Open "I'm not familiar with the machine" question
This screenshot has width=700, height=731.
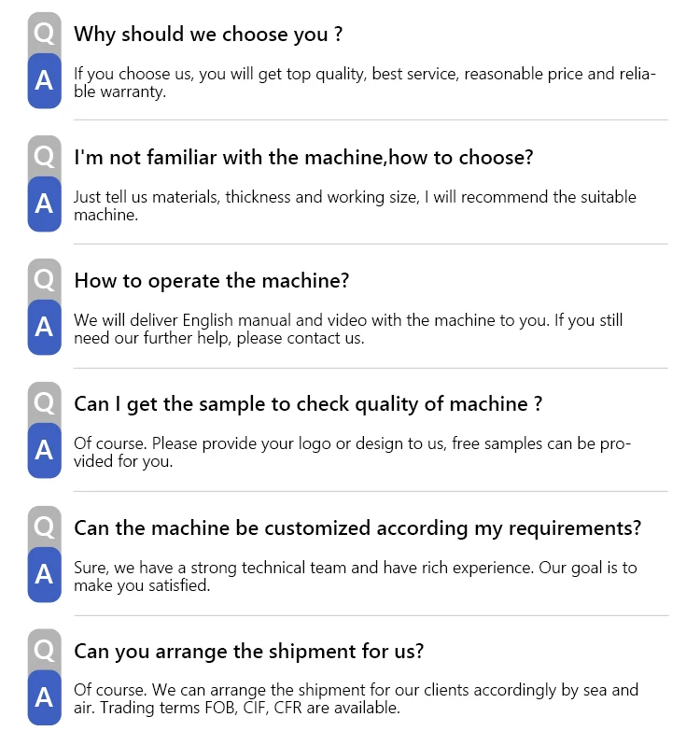303,158
